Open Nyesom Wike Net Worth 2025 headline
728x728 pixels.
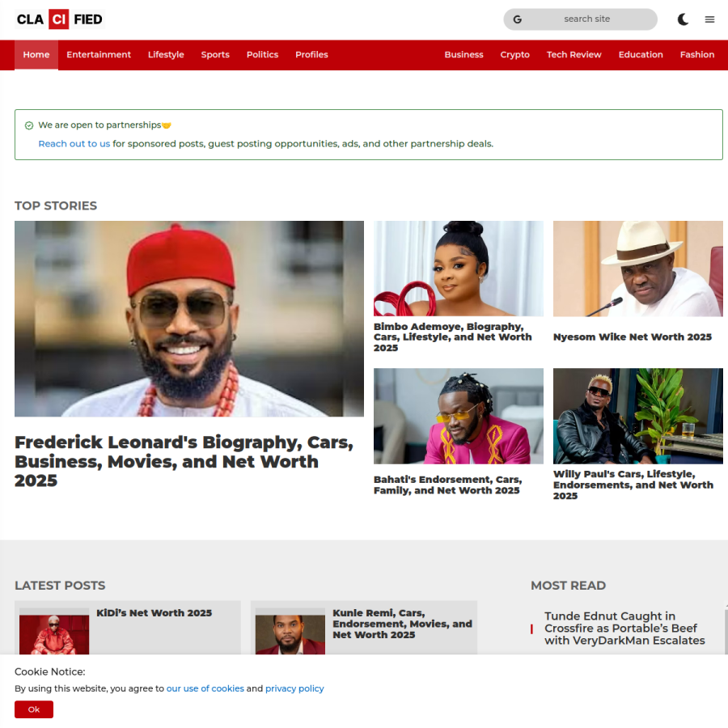(x=633, y=337)
